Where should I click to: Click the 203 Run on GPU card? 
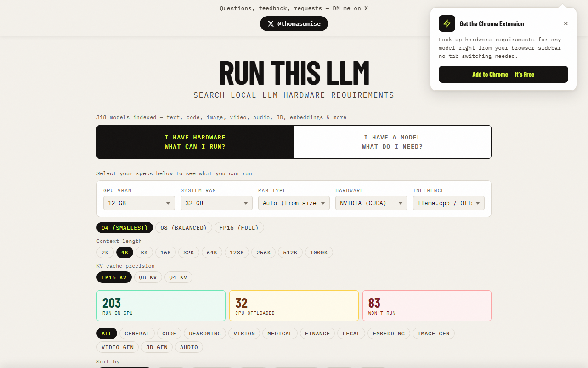[x=161, y=305]
